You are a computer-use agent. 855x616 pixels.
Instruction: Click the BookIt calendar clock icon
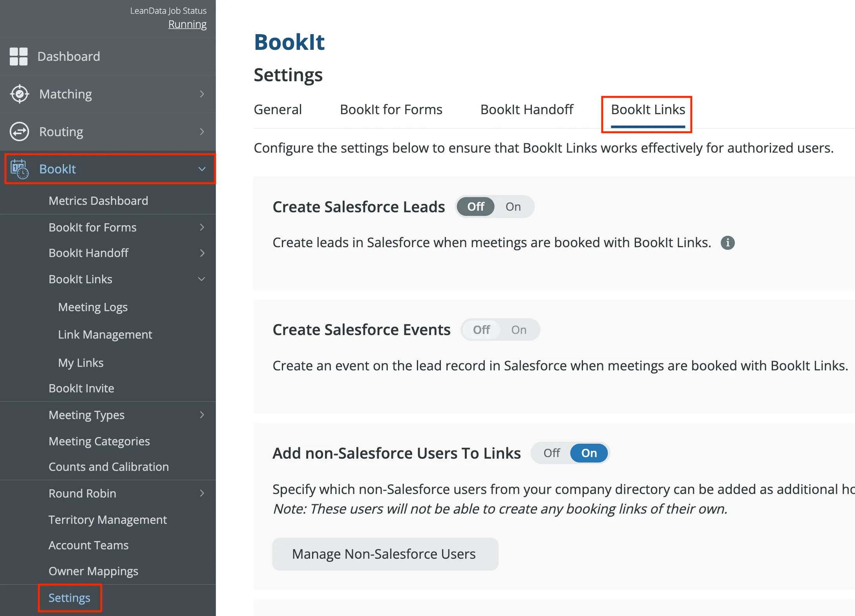(19, 169)
